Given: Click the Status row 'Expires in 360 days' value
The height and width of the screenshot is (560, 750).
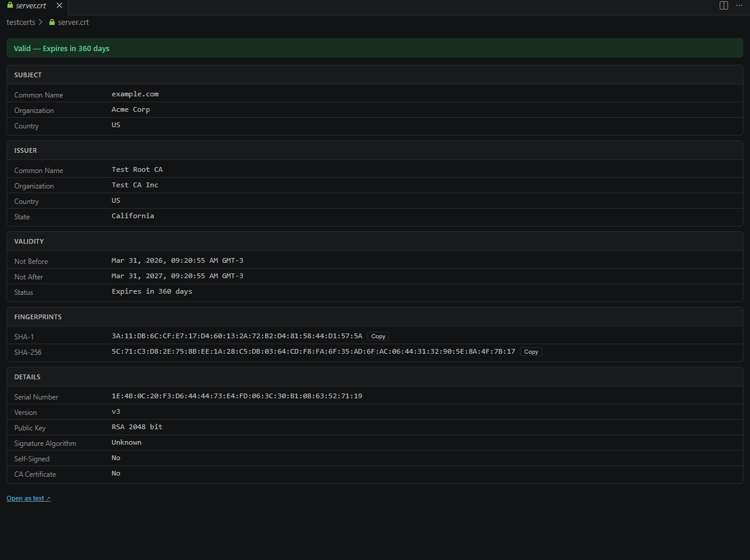Looking at the screenshot, I should click(152, 291).
